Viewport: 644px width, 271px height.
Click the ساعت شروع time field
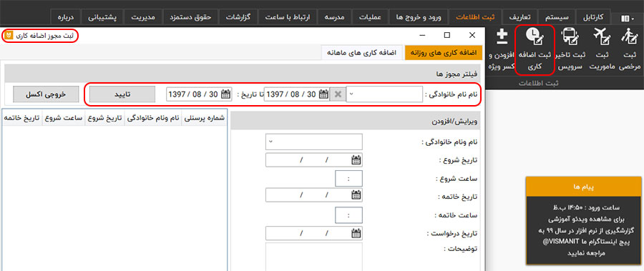click(x=348, y=178)
